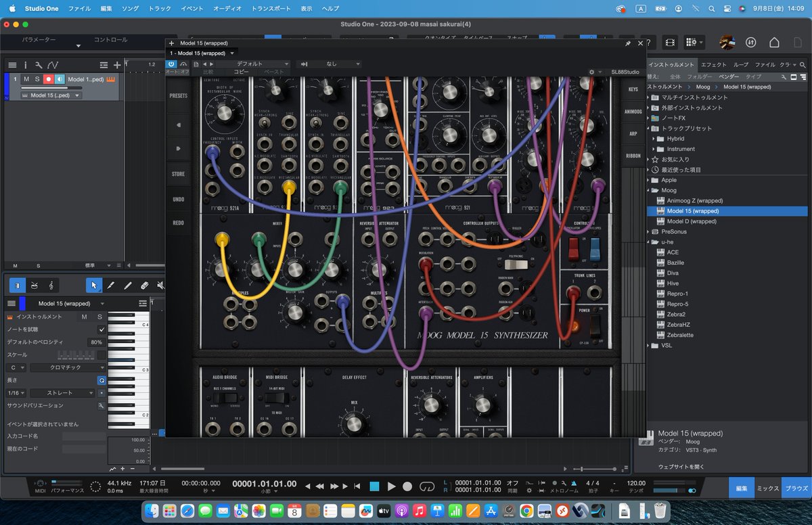Toggle the POLYPHONIC on/off switch

516,265
